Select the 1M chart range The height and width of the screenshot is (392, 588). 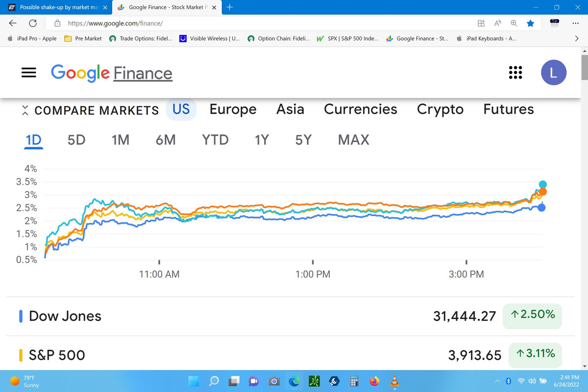[x=121, y=140]
